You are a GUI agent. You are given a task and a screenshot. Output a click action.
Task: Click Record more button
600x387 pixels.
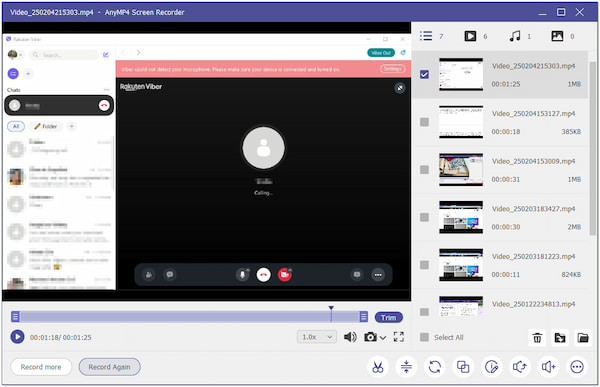(41, 367)
